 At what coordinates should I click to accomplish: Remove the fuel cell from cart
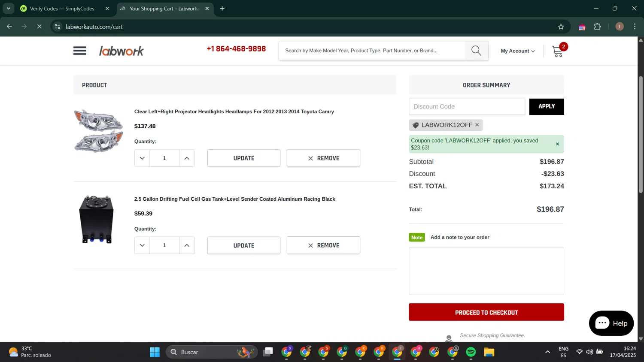pyautogui.click(x=323, y=245)
